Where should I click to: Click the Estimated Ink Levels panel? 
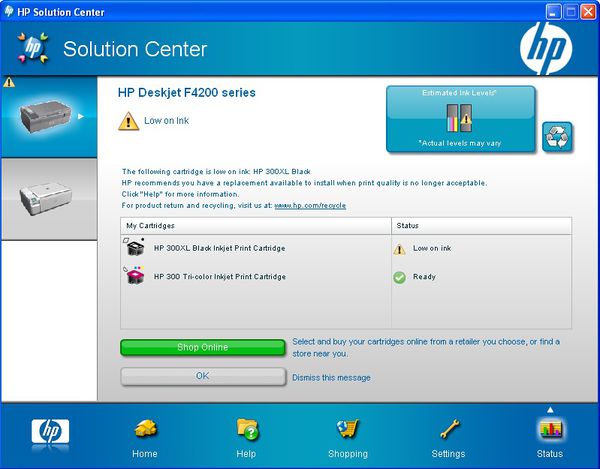point(460,119)
